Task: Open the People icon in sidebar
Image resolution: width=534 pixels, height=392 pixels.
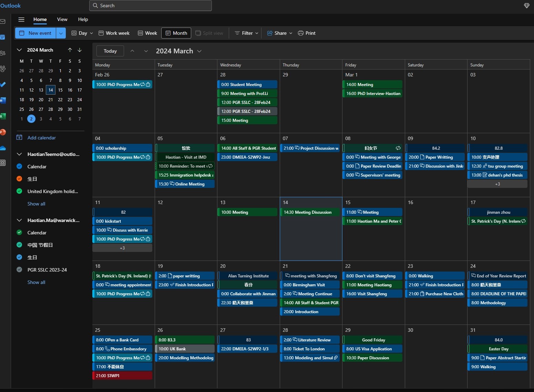Action: coord(3,53)
